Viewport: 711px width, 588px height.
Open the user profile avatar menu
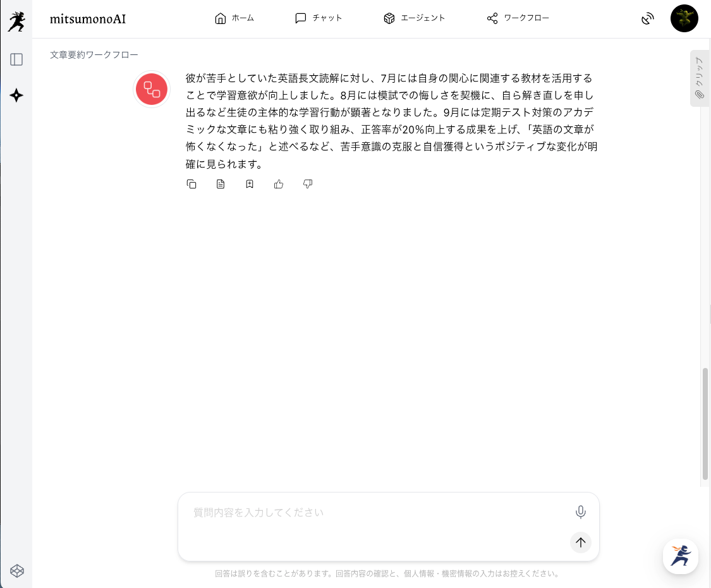pos(684,18)
